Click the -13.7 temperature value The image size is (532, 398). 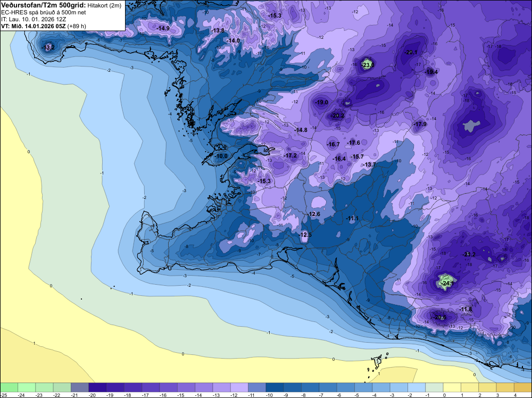[370, 164]
